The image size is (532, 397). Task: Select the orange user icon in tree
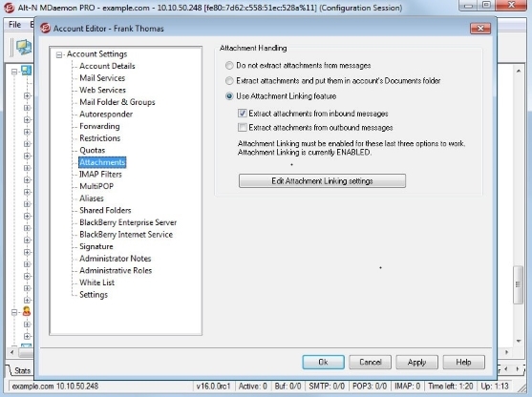click(x=27, y=311)
